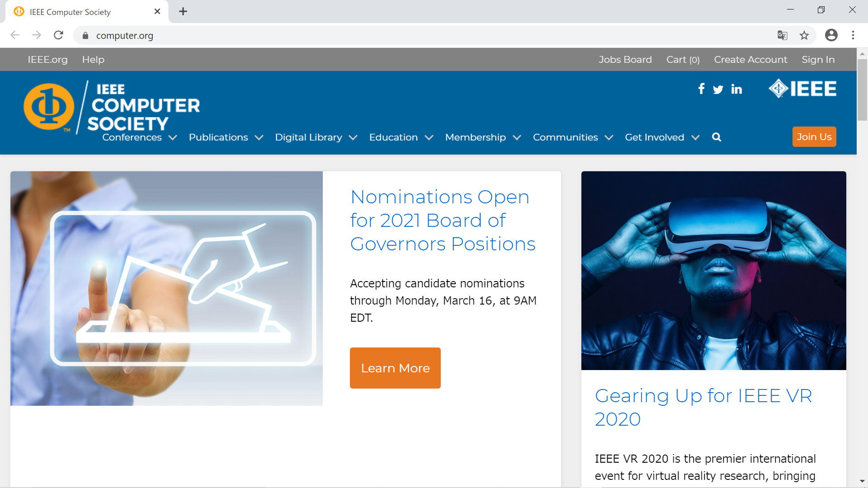View Cart (0) link
This screenshot has width=868, height=488.
pos(683,60)
